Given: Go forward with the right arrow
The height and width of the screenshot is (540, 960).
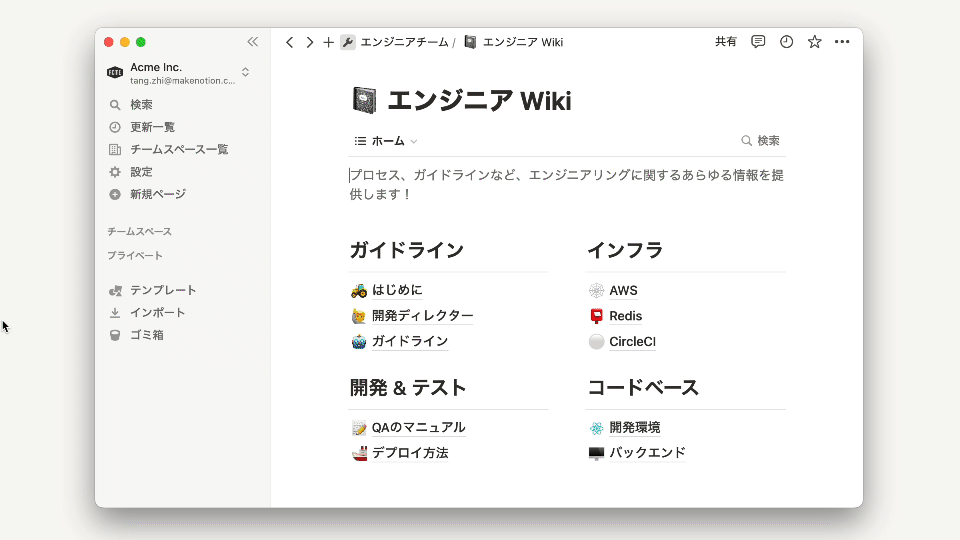Looking at the screenshot, I should [309, 42].
